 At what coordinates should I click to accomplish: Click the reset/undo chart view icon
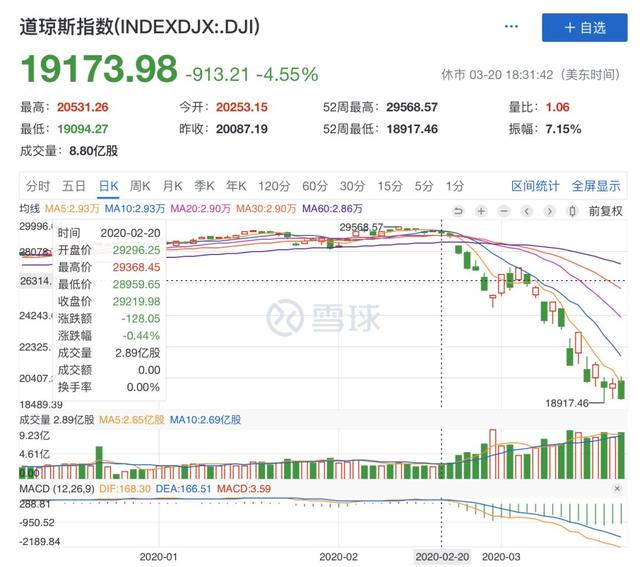tap(459, 210)
